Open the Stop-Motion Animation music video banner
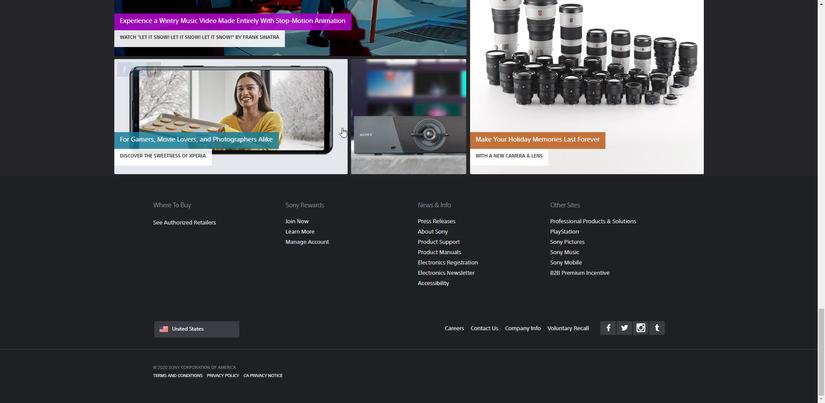825x403 pixels. click(x=233, y=21)
